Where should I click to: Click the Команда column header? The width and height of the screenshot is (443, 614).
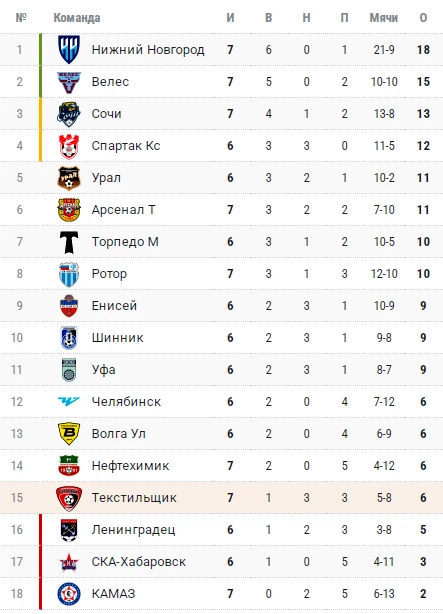click(x=77, y=18)
